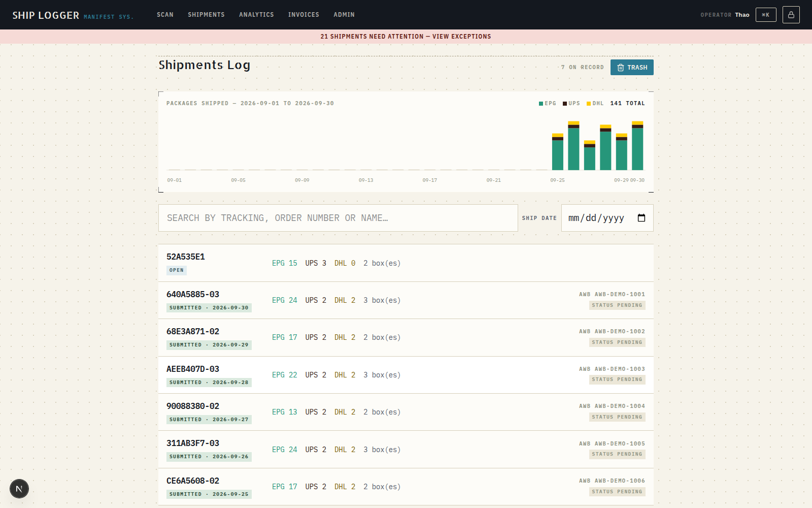Select the EPG legend swatch
The width and height of the screenshot is (812, 508).
pos(541,104)
